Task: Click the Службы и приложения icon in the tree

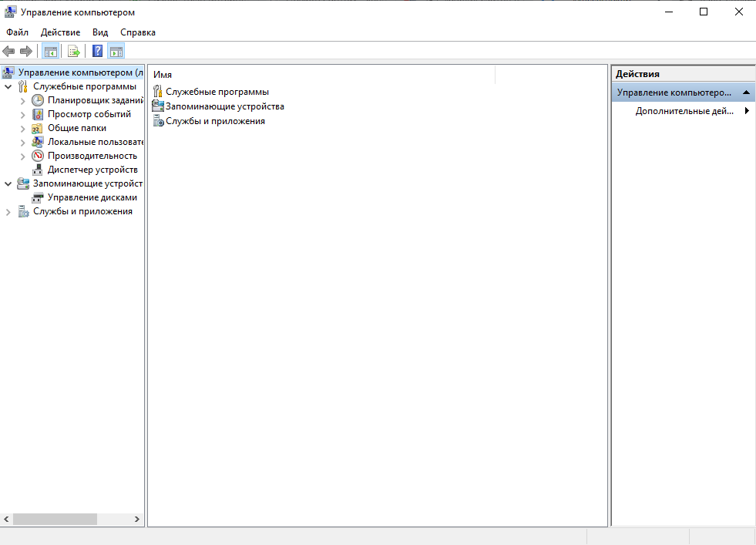Action: pyautogui.click(x=23, y=211)
